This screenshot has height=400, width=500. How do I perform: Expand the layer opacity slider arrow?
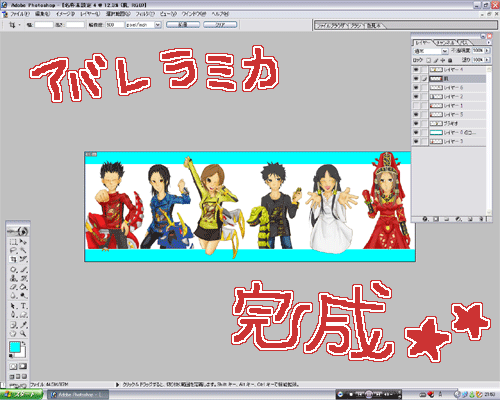[x=487, y=50]
